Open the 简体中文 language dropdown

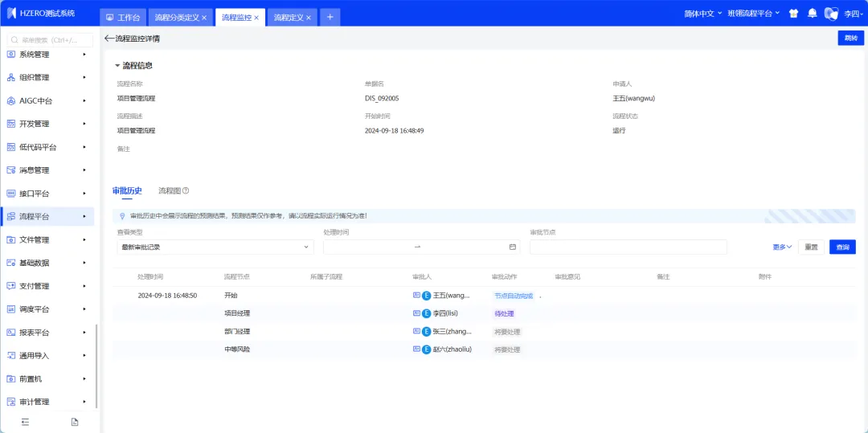(x=703, y=14)
